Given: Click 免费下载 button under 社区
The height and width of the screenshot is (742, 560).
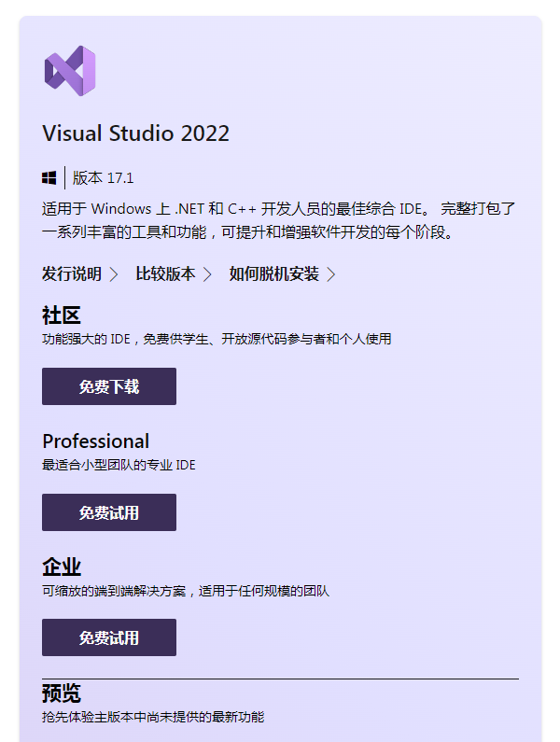Looking at the screenshot, I should point(109,386).
